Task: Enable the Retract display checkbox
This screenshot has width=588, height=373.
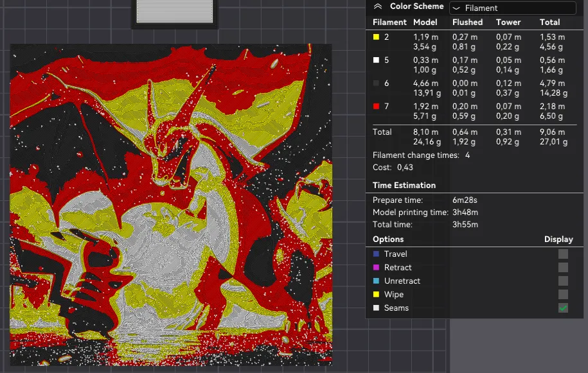Action: point(563,267)
